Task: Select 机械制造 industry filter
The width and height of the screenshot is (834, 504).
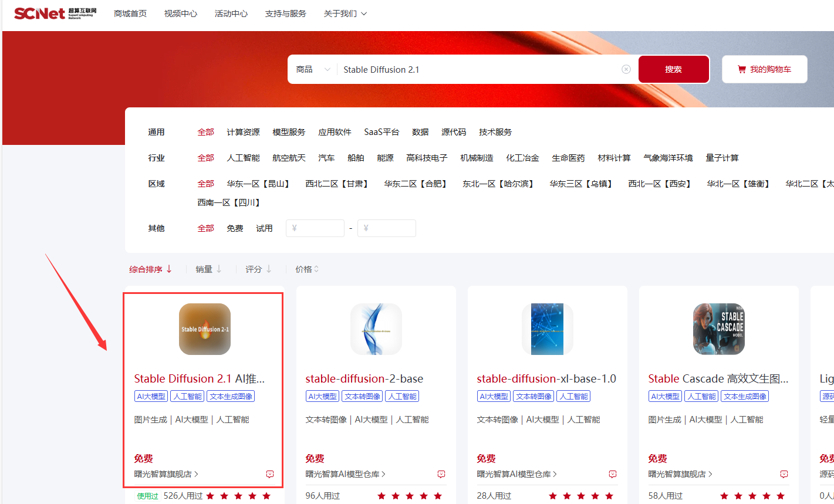Action: coord(477,158)
